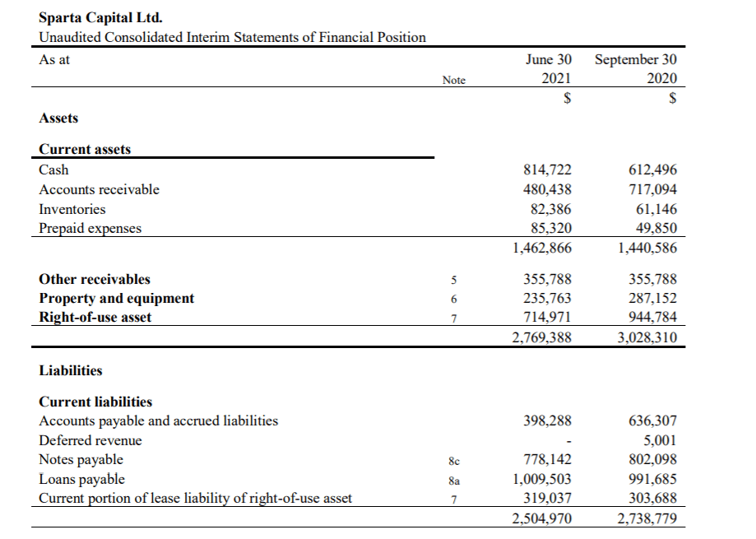Select current assets subtotal 1,462,866
This screenshot has height=539, width=756.
pos(542,249)
